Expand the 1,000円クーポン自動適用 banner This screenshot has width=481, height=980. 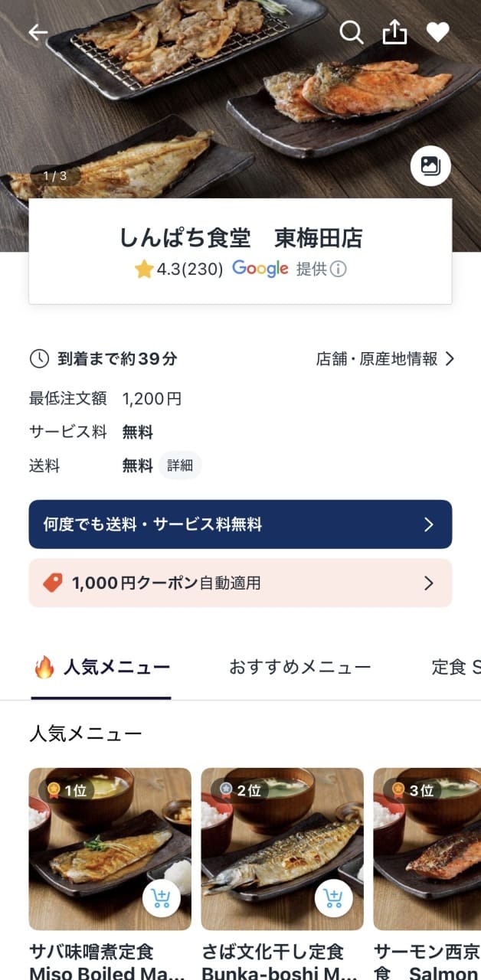point(240,583)
